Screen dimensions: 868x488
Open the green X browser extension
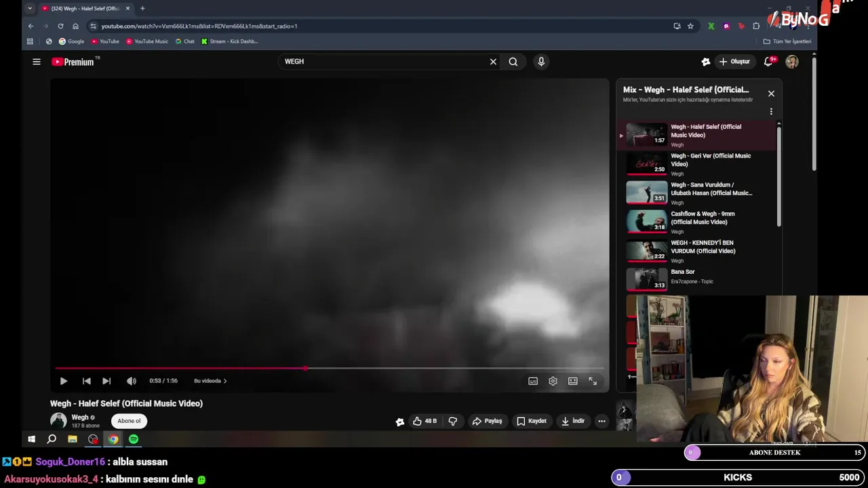tap(711, 26)
